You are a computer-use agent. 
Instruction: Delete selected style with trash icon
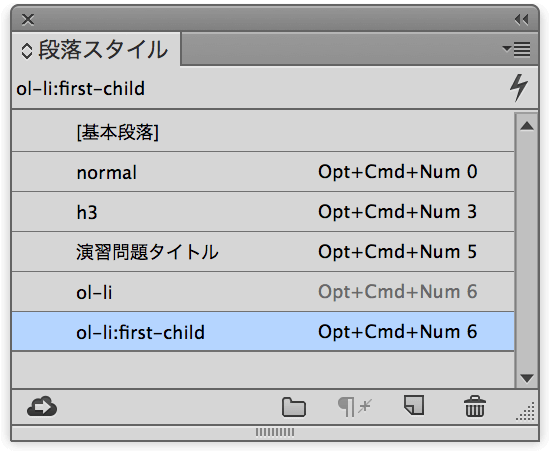click(x=475, y=407)
